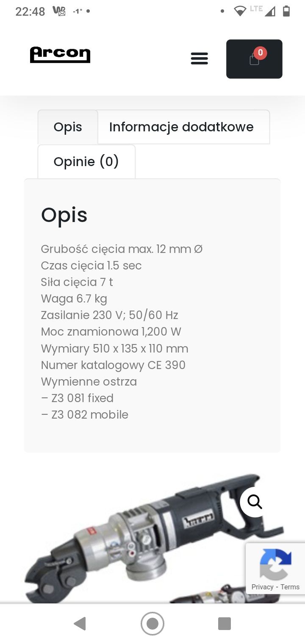The height and width of the screenshot is (644, 305).
Task: Tap the battery status icon
Action: (x=286, y=11)
